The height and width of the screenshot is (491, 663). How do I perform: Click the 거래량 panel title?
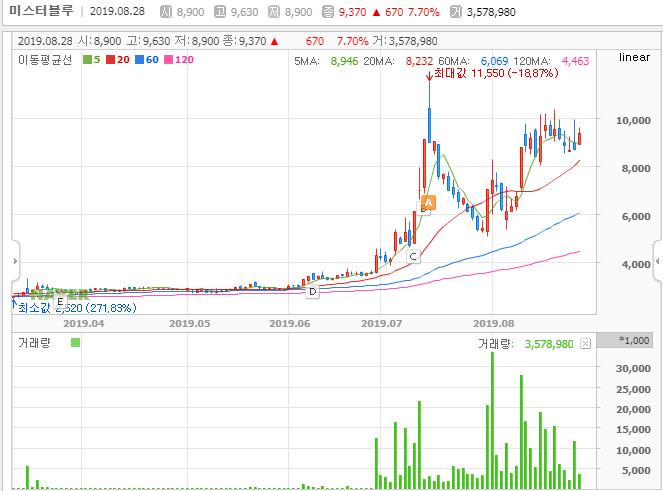tap(34, 343)
